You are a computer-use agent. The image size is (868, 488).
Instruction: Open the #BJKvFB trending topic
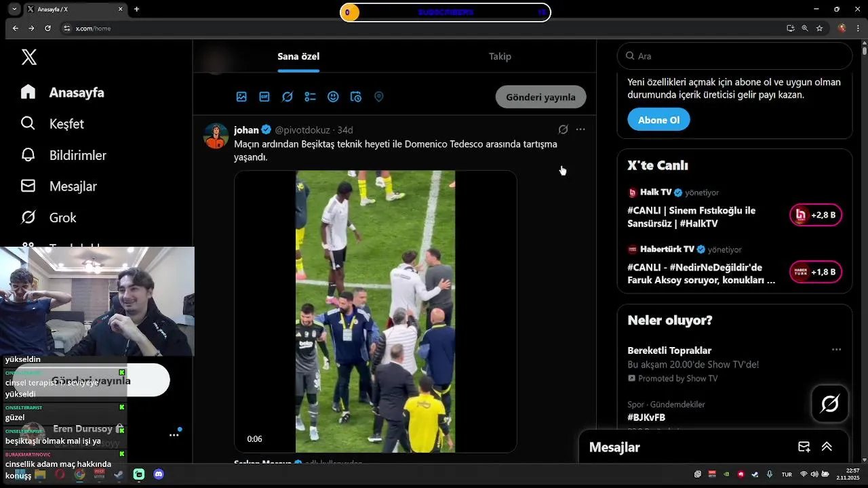[x=646, y=418]
